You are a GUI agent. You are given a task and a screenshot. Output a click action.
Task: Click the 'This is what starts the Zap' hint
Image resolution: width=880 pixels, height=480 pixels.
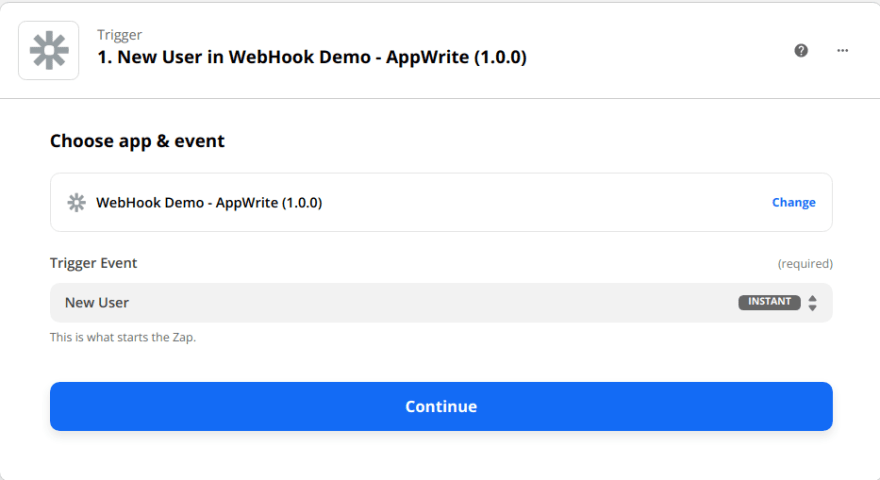point(123,337)
